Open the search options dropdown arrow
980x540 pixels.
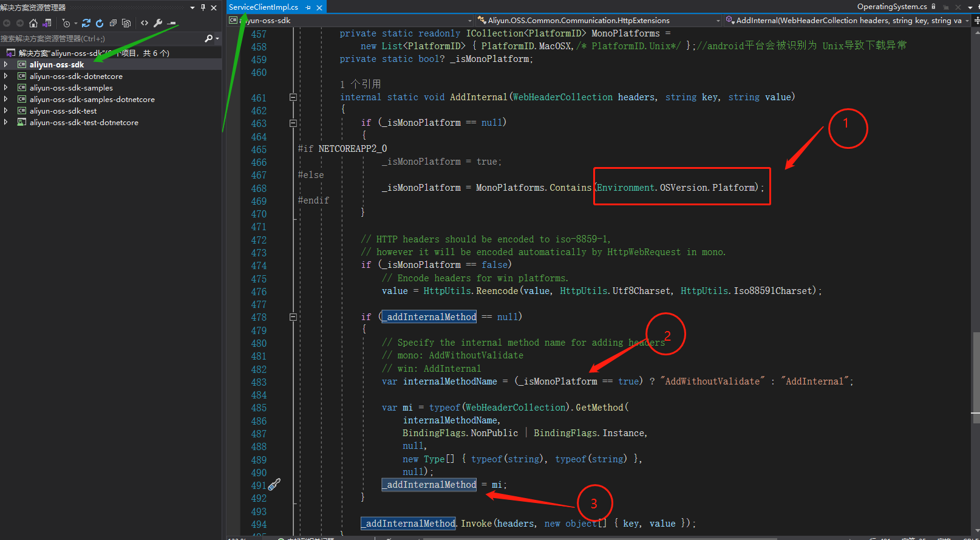217,39
